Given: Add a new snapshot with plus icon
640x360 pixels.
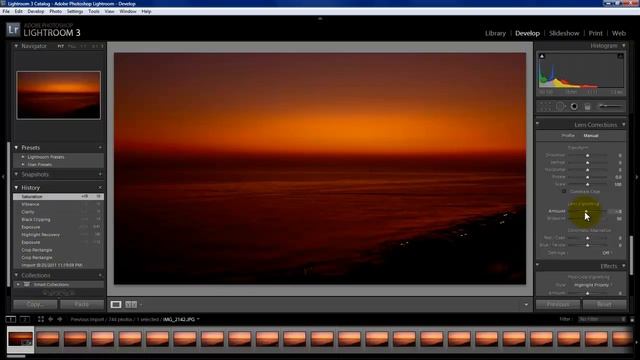Looking at the screenshot, I should coord(100,174).
